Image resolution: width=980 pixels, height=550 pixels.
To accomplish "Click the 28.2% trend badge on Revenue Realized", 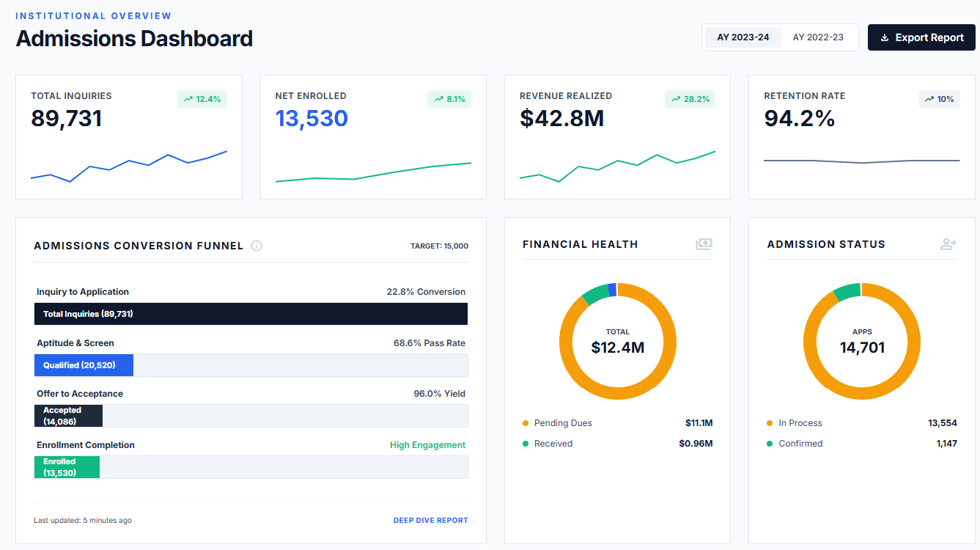I will (x=690, y=99).
